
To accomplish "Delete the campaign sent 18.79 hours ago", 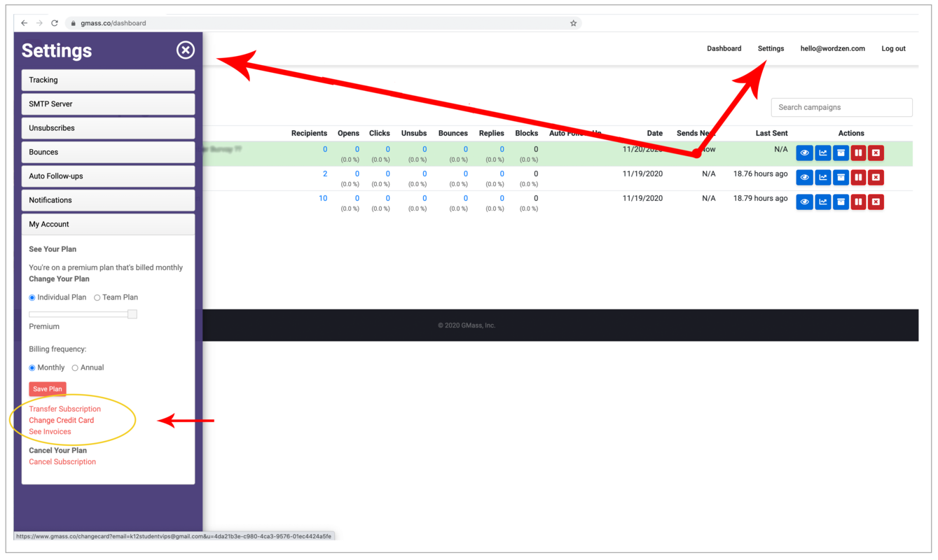I will point(876,202).
